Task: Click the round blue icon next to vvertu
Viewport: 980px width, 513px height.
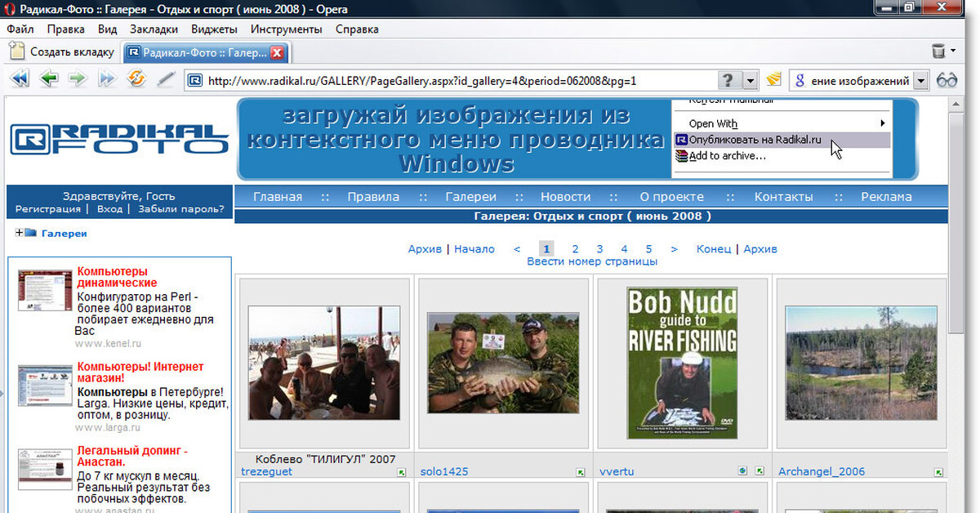Action: click(743, 471)
